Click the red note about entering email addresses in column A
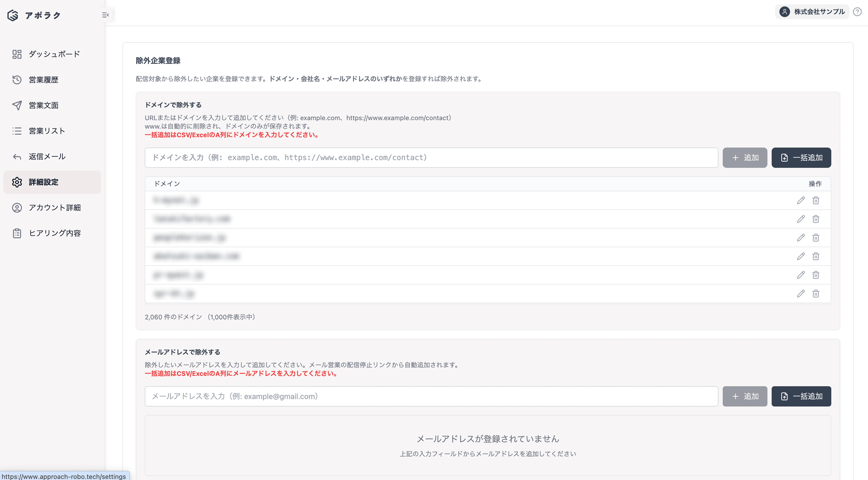The height and width of the screenshot is (480, 868). 241,373
